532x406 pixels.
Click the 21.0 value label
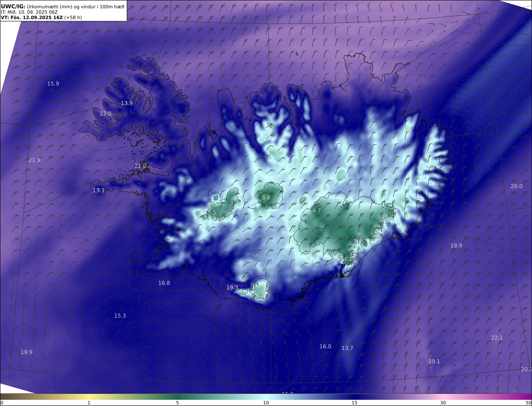pos(140,166)
